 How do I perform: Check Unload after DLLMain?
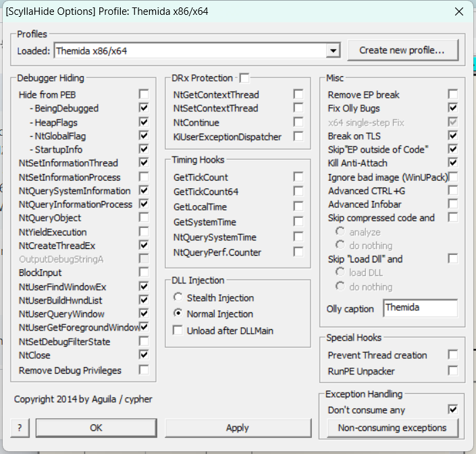178,330
